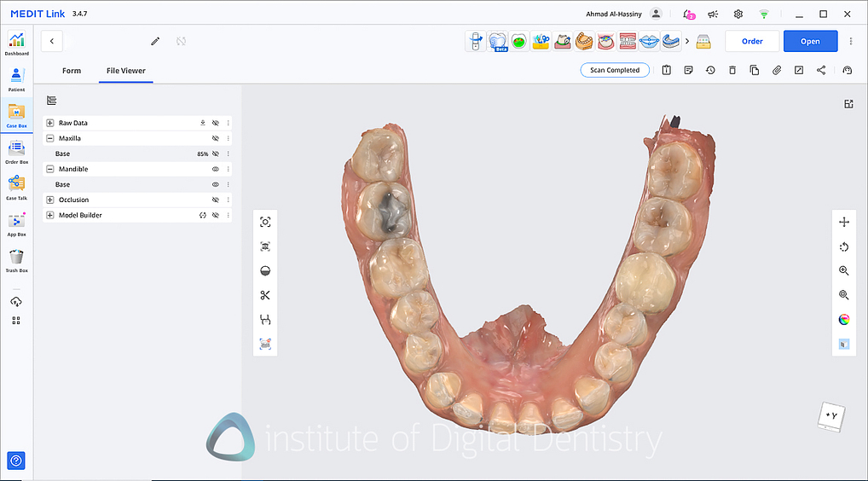Toggle visibility of Maxilla Base at 85%
This screenshot has height=481, width=868.
[216, 154]
